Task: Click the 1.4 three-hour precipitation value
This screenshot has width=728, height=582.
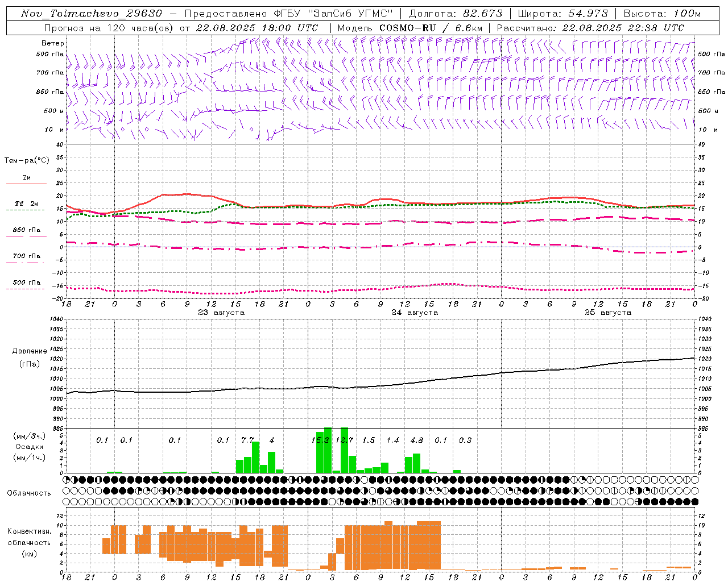Action: click(392, 440)
